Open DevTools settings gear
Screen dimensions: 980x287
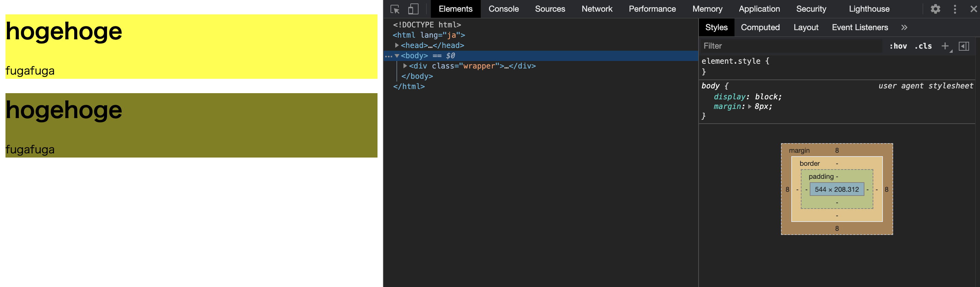coord(936,9)
